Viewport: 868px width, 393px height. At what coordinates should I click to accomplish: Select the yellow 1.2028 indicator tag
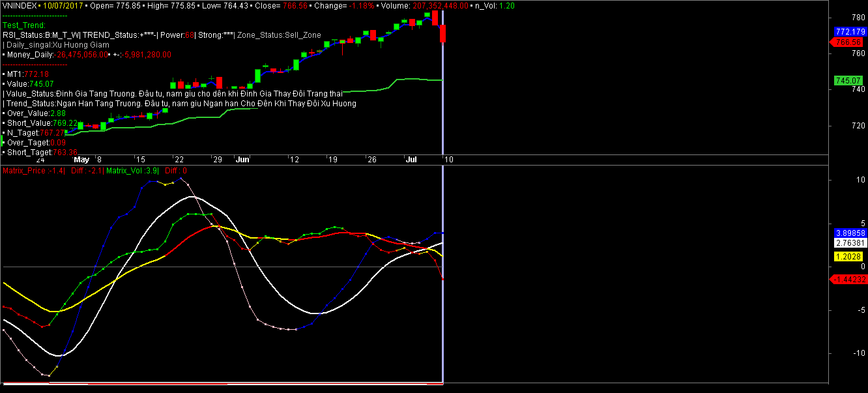[849, 257]
